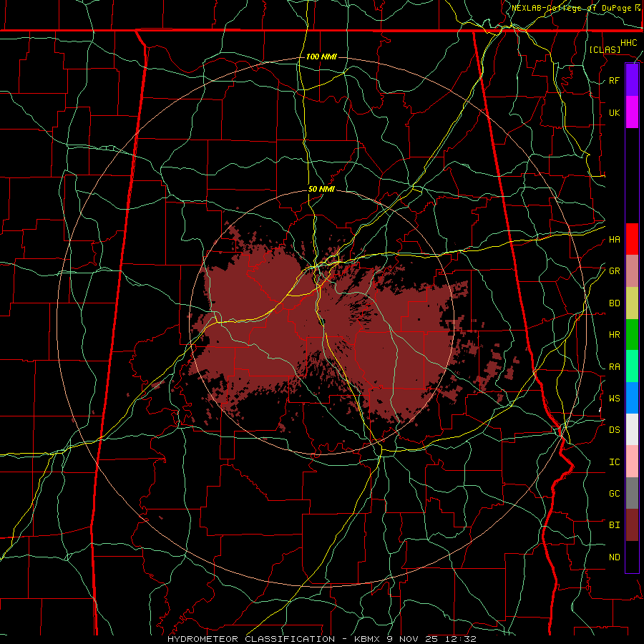Screen dimensions: 644x644
Task: Click the HHC product label
Action: 628,42
